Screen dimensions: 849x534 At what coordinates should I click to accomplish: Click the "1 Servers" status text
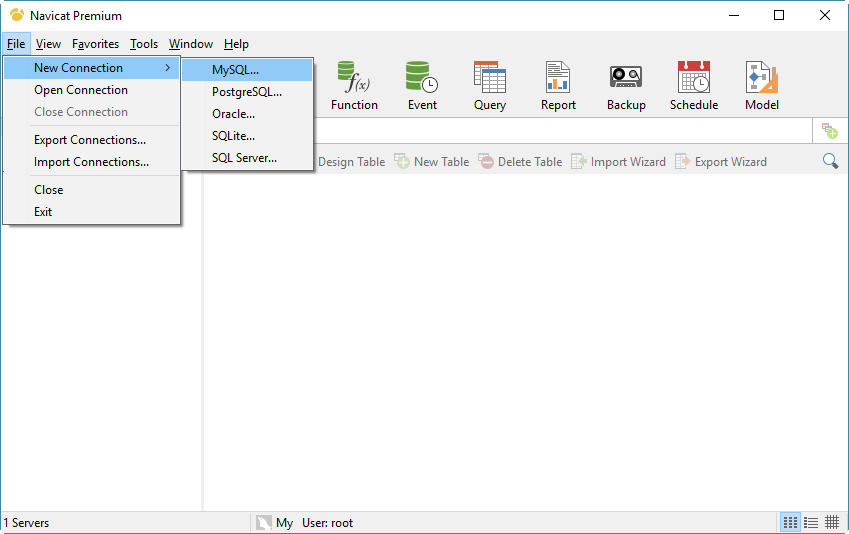26,523
